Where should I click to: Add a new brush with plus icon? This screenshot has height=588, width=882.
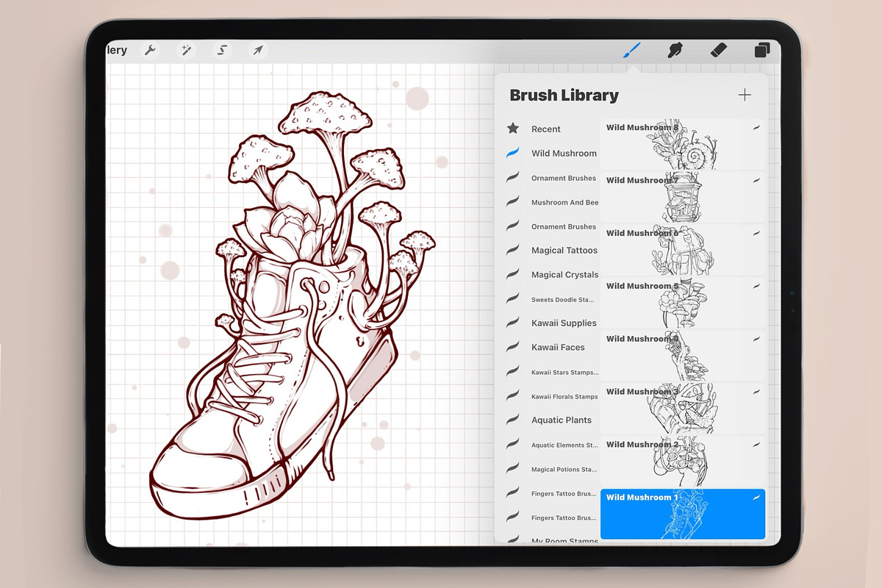[x=745, y=95]
